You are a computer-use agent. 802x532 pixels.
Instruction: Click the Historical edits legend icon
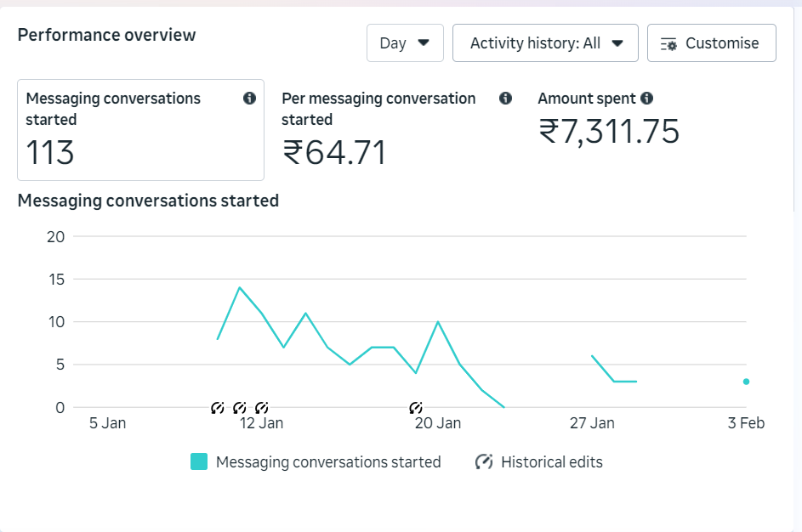484,462
